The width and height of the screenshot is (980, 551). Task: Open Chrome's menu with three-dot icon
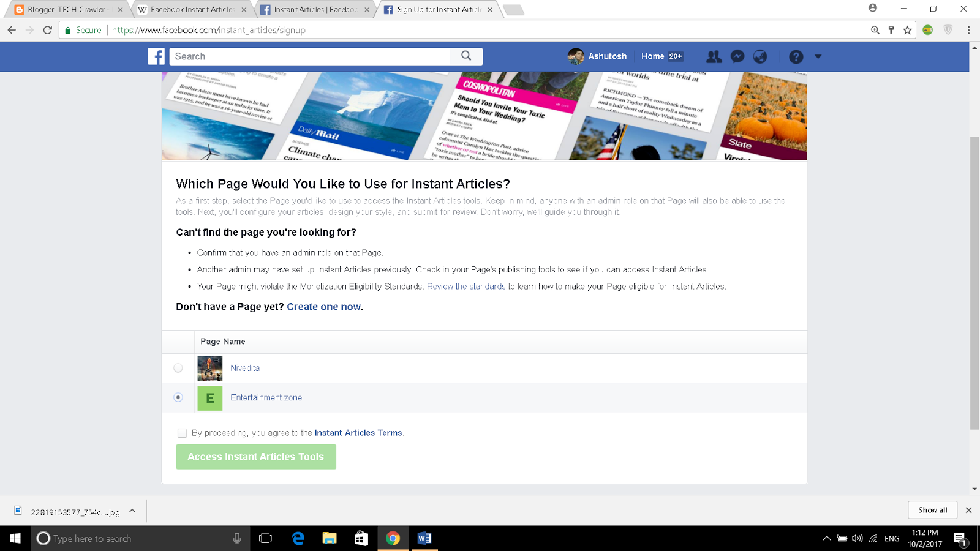968,29
